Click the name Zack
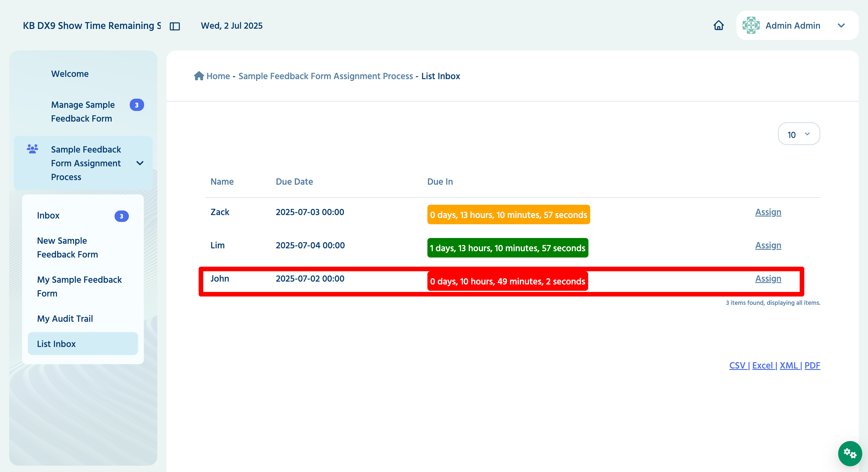 pyautogui.click(x=220, y=212)
